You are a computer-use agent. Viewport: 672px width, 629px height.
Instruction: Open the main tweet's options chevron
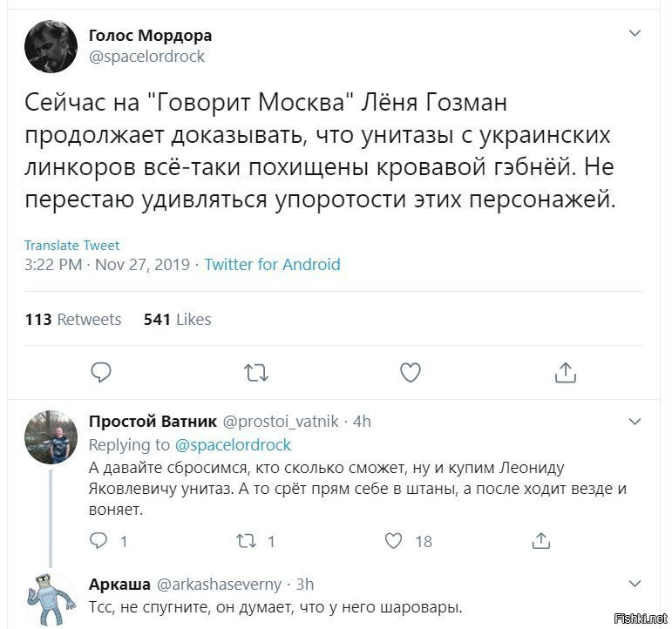point(635,33)
